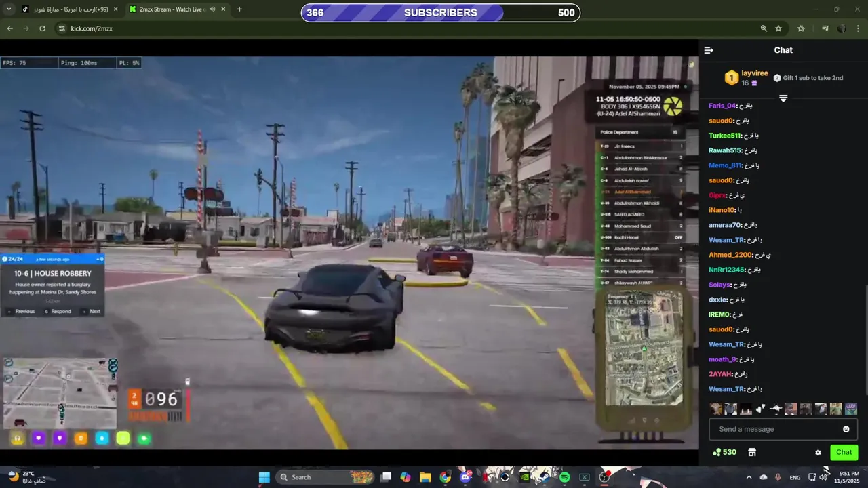Open weather widget showing 23°C
The image size is (868, 488).
tap(27, 477)
